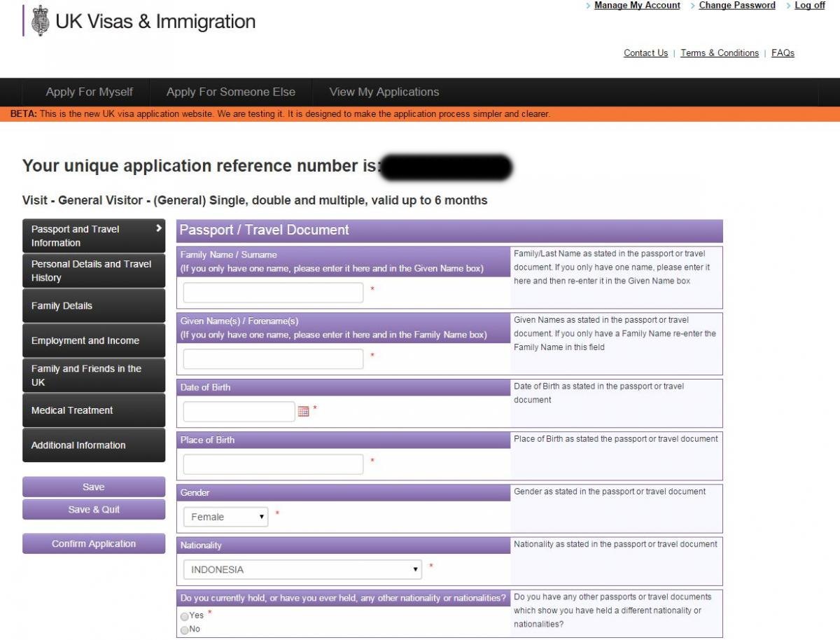Click the Confirm Application button
The width and height of the screenshot is (840, 640).
(x=94, y=543)
